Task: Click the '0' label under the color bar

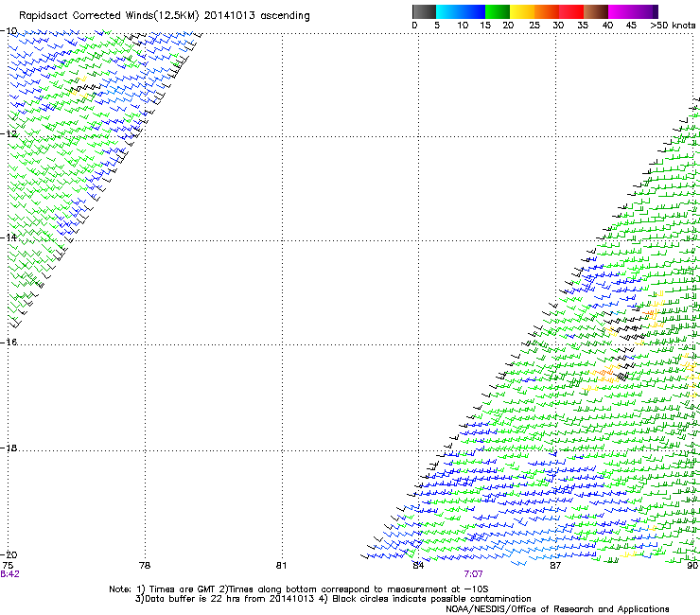Action: click(414, 26)
